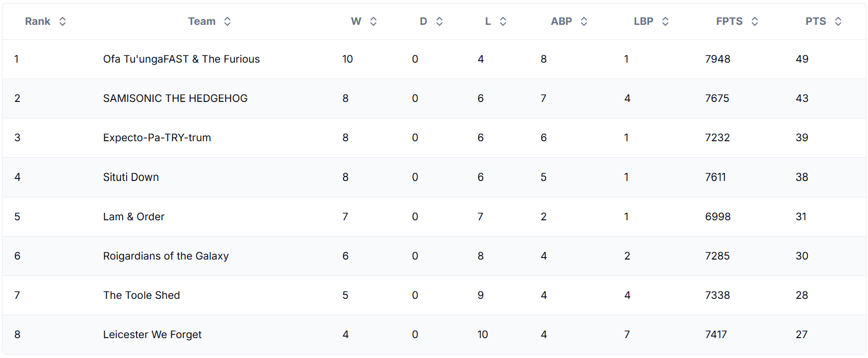Screen dimensions: 868x358
Task: Select the Rank column header text
Action: pos(38,21)
